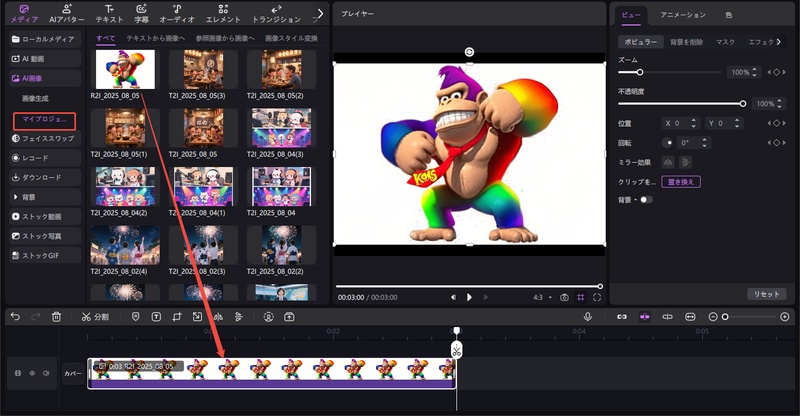Adjust the ズーム zoom slider
Viewport: 800px width, 416px height.
pyautogui.click(x=669, y=72)
